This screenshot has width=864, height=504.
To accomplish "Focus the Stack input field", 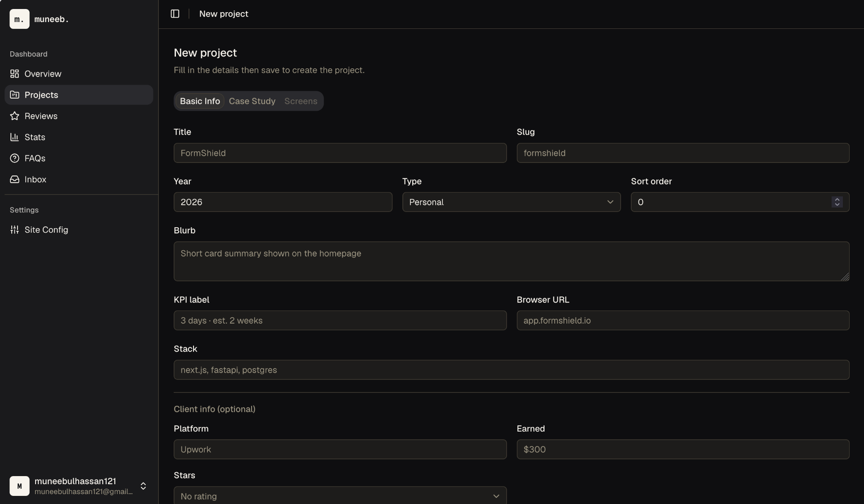I will (511, 370).
